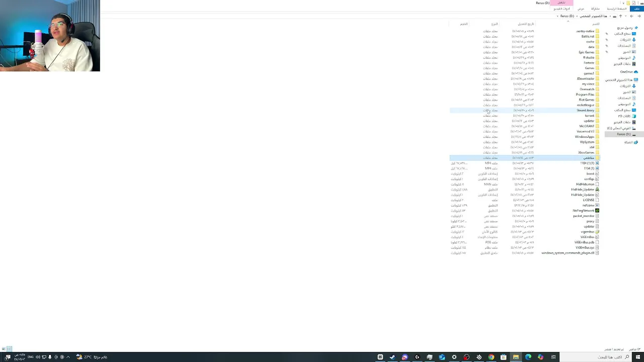This screenshot has width=644, height=362.
Task: Go back with the back arrow
Action: (x=639, y=16)
